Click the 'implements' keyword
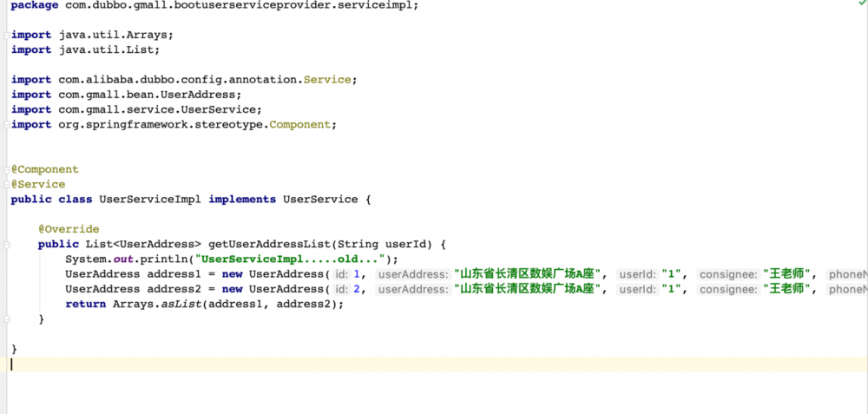 point(242,200)
